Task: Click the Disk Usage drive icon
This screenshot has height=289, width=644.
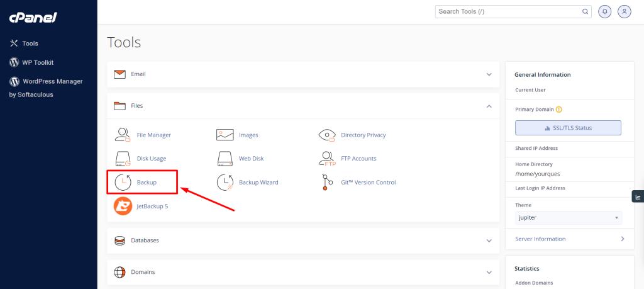Action: point(123,158)
